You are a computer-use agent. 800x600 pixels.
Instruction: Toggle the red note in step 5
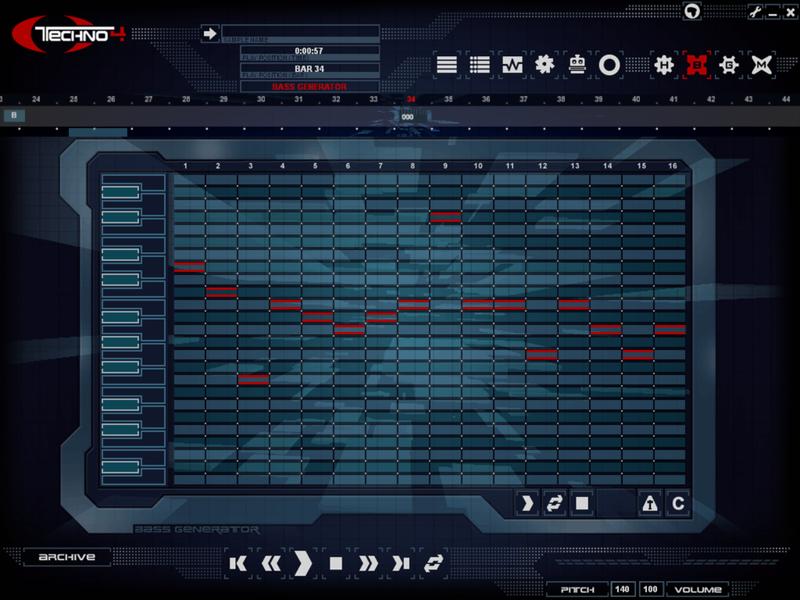pos(317,317)
